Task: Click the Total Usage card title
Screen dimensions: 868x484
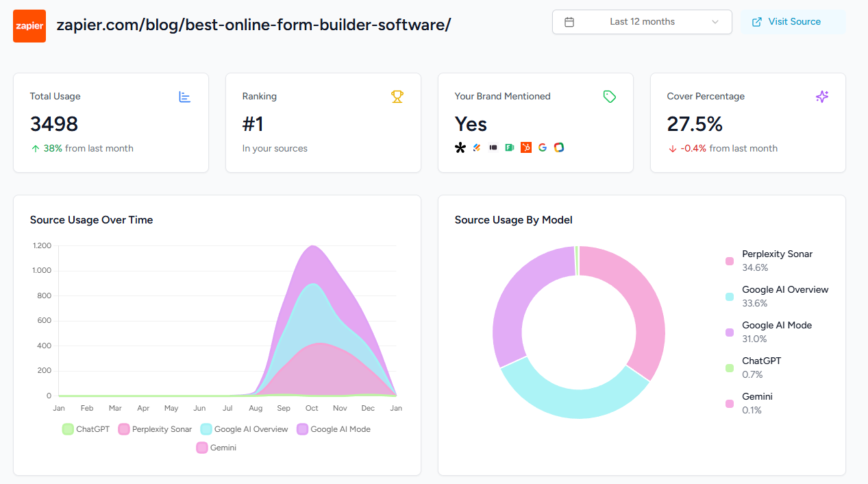Action: click(x=55, y=97)
